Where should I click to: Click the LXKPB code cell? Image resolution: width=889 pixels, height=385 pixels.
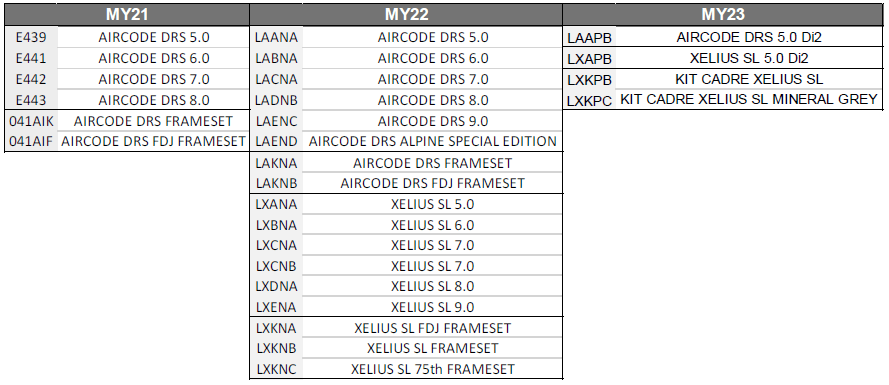click(590, 79)
